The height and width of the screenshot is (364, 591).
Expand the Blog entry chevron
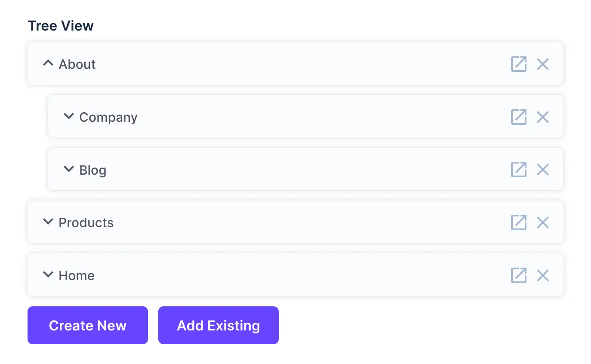(x=68, y=169)
